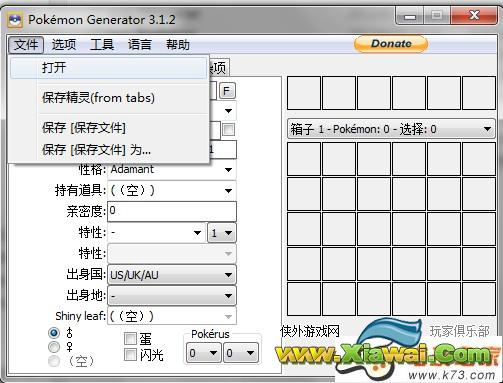Select the male gender radio button
The width and height of the screenshot is (503, 383).
pos(54,333)
